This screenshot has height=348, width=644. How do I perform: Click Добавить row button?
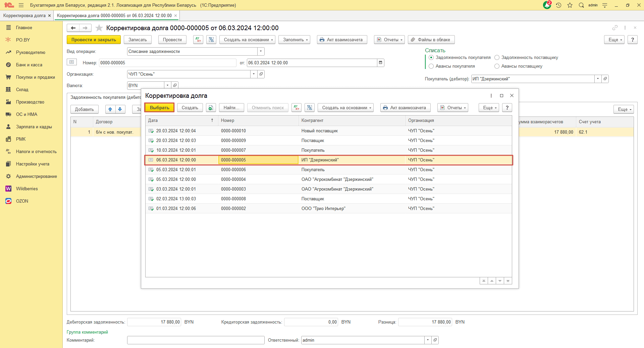tap(85, 109)
